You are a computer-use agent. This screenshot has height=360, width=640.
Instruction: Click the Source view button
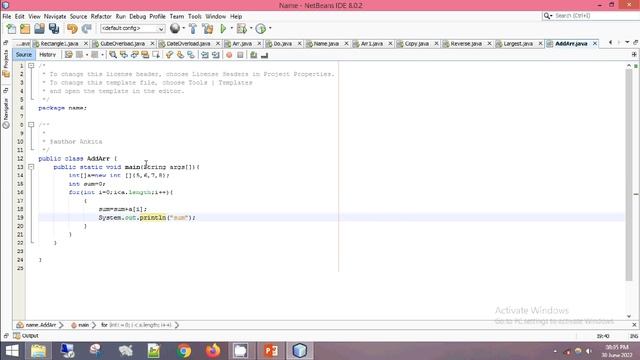pos(24,55)
